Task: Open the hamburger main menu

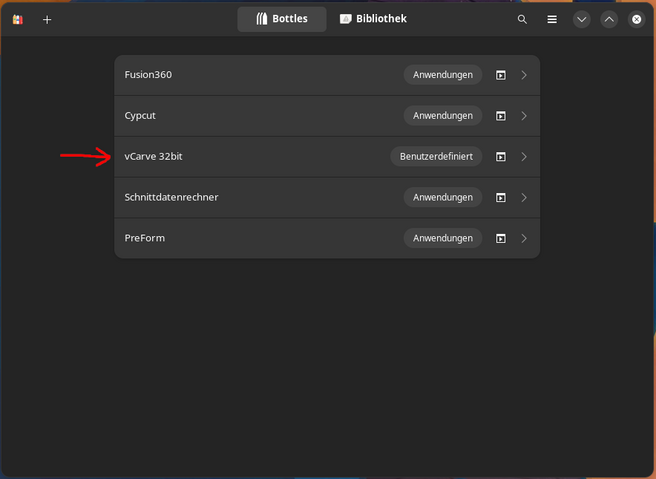Action: pos(552,19)
